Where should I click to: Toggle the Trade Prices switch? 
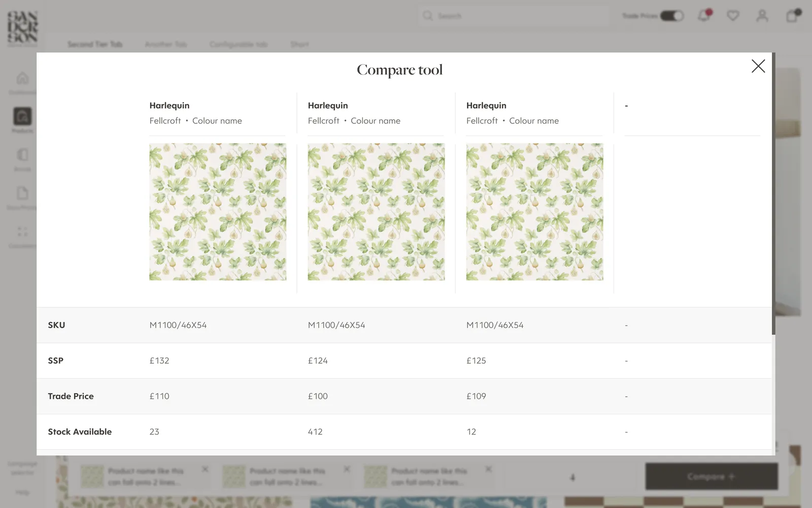[x=672, y=16]
